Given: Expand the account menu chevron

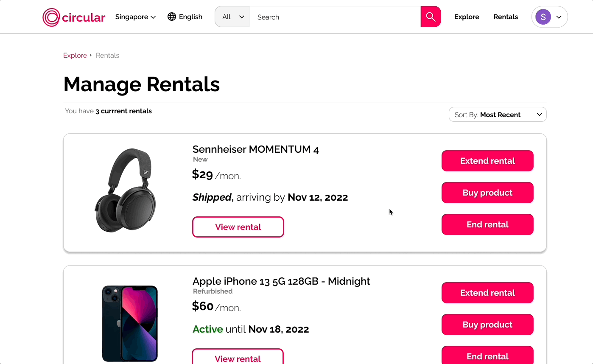Looking at the screenshot, I should 559,17.
